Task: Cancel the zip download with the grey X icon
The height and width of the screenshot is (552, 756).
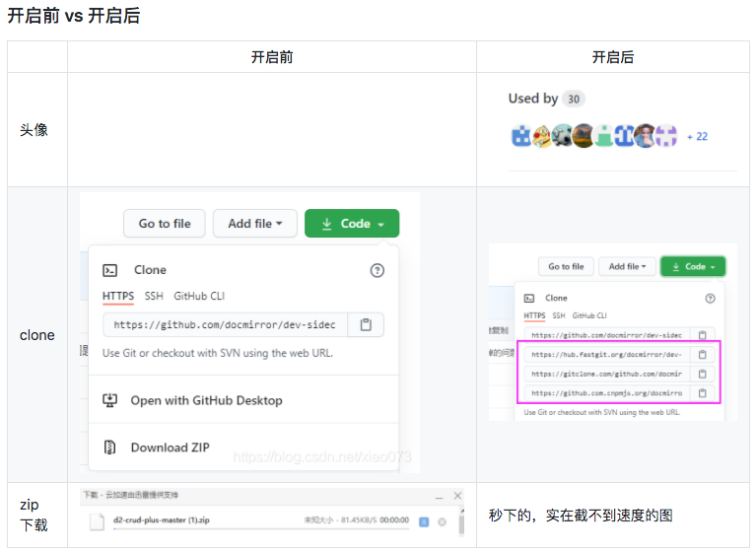Action: coord(442,521)
